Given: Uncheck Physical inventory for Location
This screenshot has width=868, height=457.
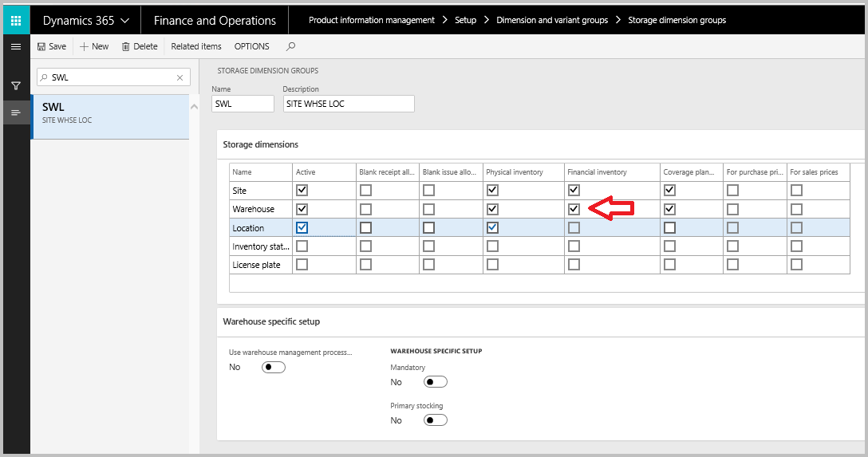Looking at the screenshot, I should [492, 227].
